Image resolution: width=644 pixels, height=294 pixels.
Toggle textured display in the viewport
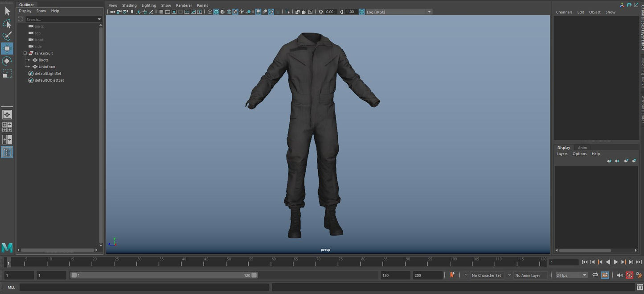(235, 12)
